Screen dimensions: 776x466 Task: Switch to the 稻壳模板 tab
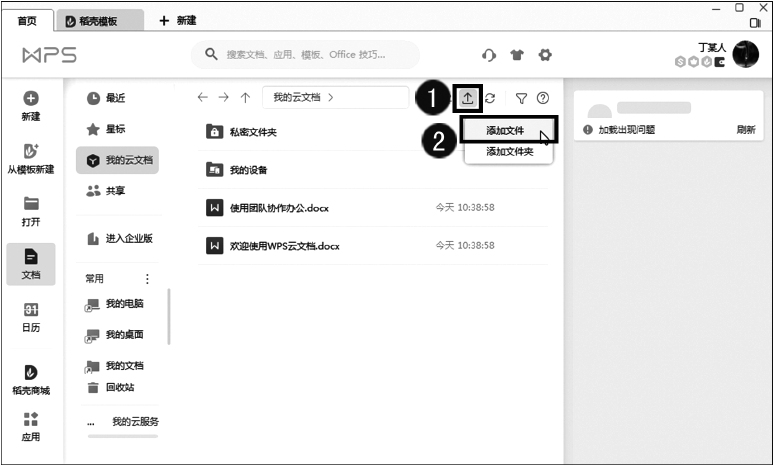point(98,20)
